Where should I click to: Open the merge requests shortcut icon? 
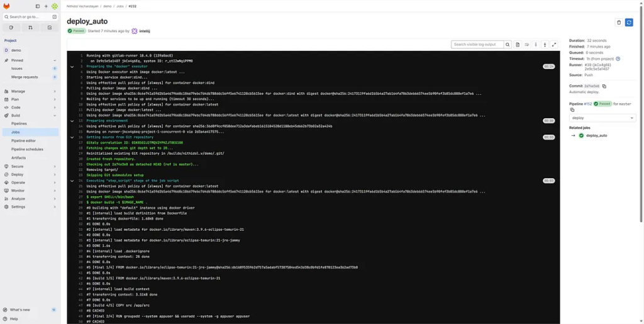30,28
